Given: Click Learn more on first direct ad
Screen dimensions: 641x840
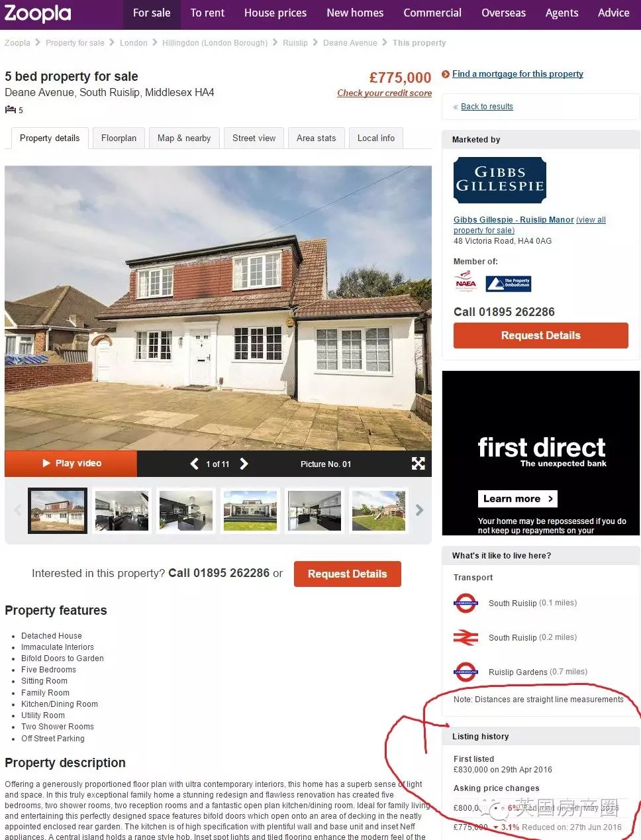Looking at the screenshot, I should 517,499.
